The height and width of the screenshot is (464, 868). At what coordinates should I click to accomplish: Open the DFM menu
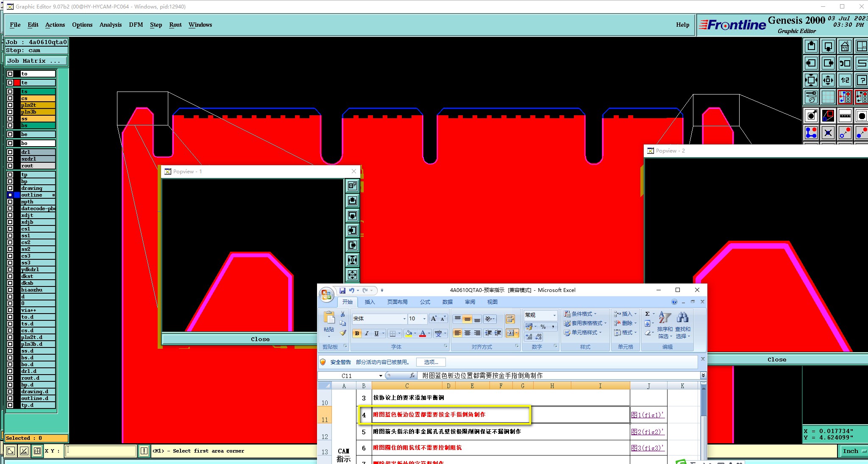(136, 25)
